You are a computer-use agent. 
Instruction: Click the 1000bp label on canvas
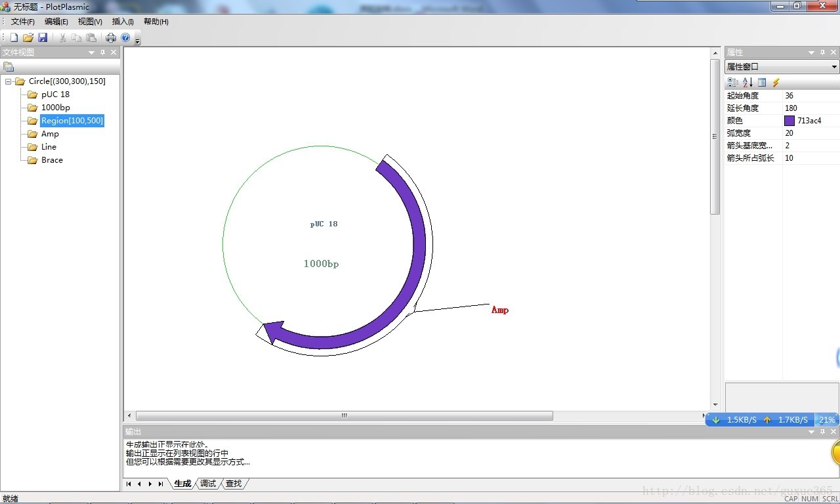tap(321, 264)
